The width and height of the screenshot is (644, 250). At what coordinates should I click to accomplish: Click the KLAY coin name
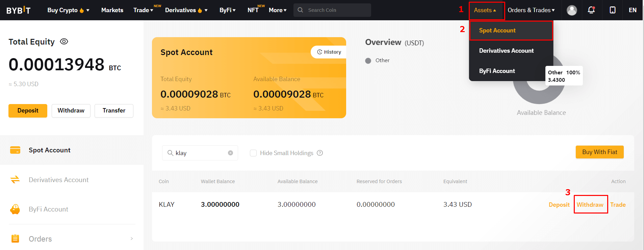click(x=166, y=204)
